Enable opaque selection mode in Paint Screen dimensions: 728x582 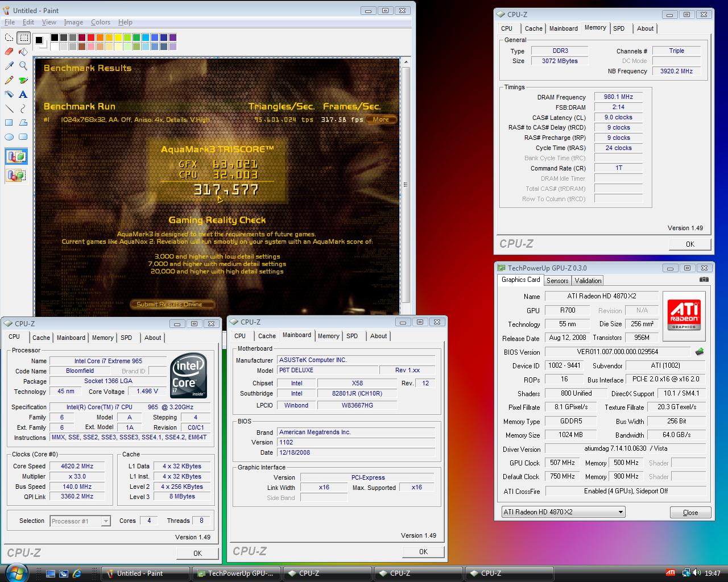click(16, 156)
